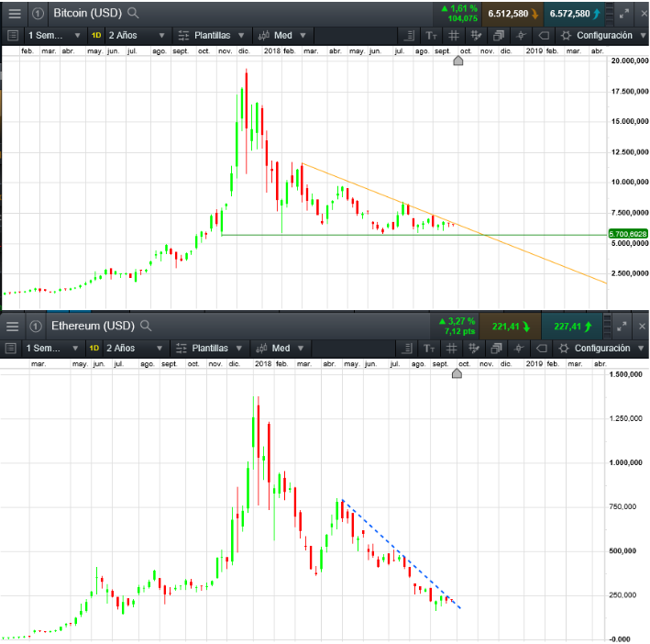Click the Ethereum chart grid-draw tool icon
This screenshot has width=650, height=644.
[474, 349]
